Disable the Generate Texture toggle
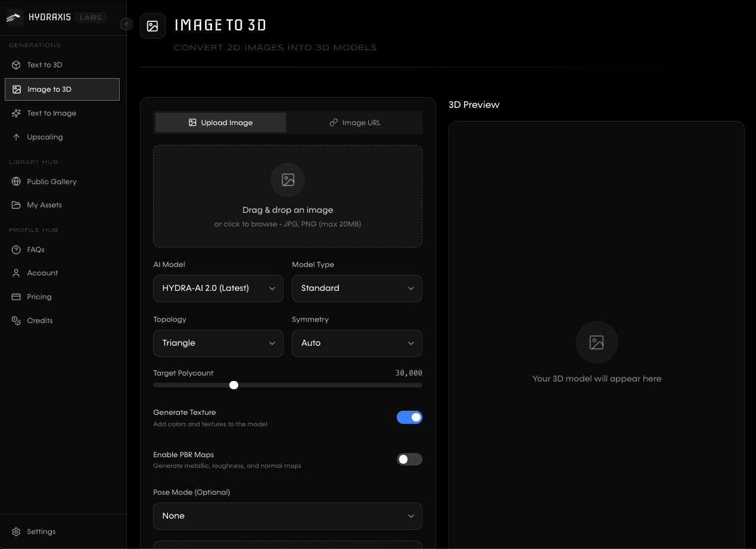Viewport: 756px width, 549px height. [x=409, y=417]
